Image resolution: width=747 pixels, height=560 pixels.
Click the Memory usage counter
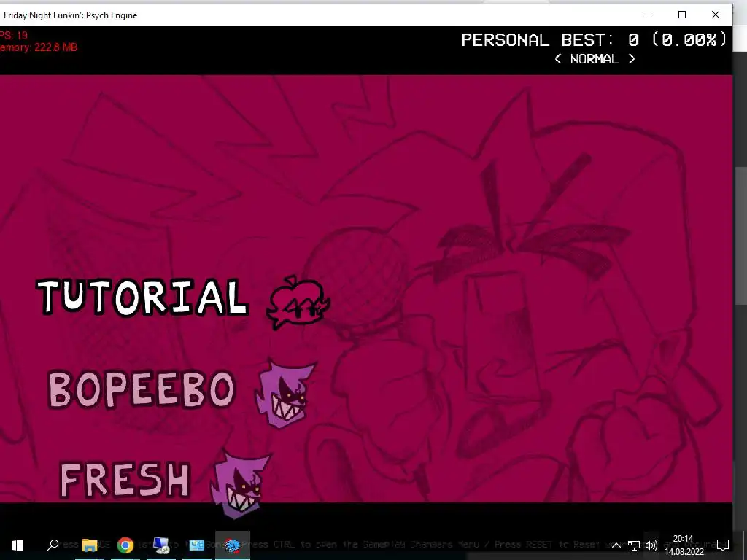click(x=39, y=47)
